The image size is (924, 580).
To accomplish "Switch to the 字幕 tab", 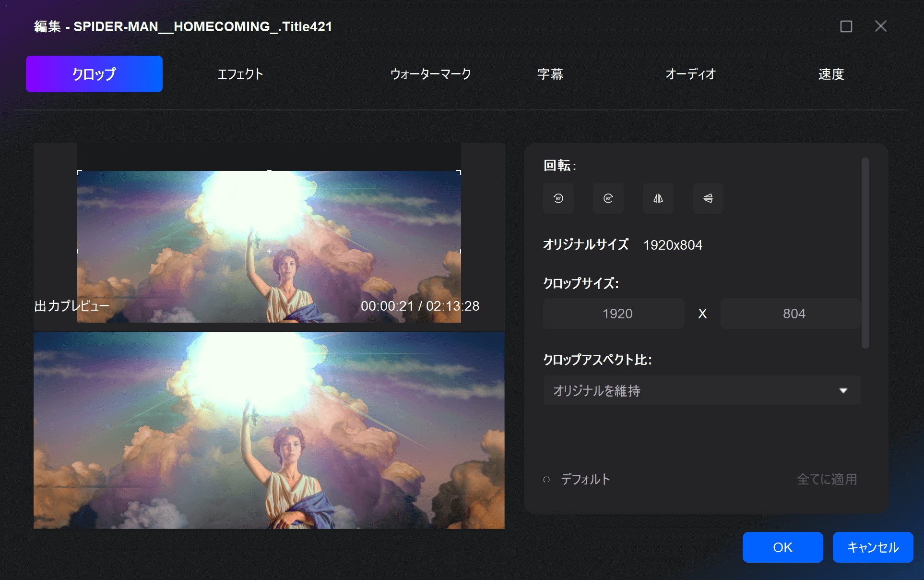I will click(x=550, y=74).
